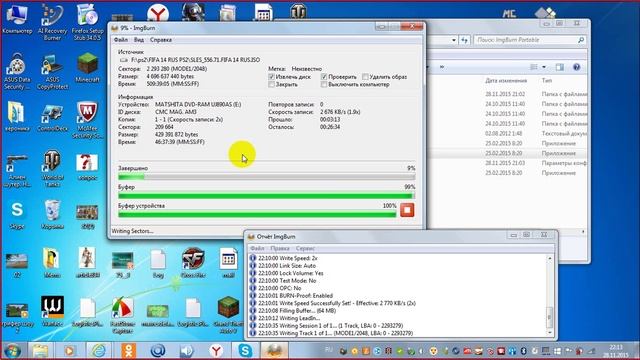This screenshot has width=640, height=360.
Task: Open the Файл menu in the log window
Action: coord(257,248)
